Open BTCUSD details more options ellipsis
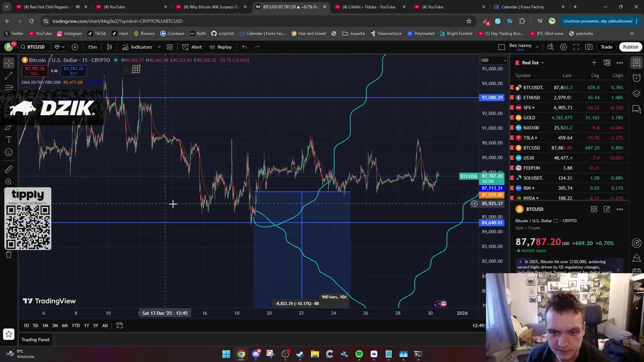Viewport: 644px width, 362px height. tap(620, 209)
